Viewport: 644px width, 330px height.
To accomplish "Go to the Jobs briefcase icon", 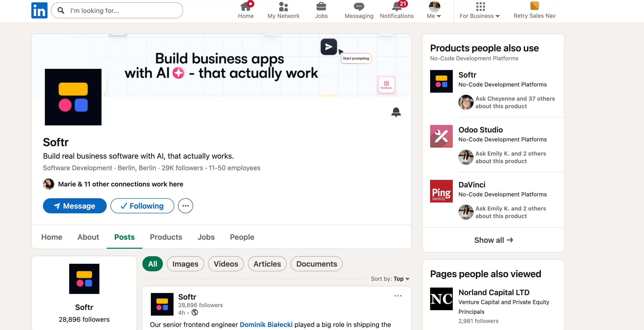I will 321,7.
